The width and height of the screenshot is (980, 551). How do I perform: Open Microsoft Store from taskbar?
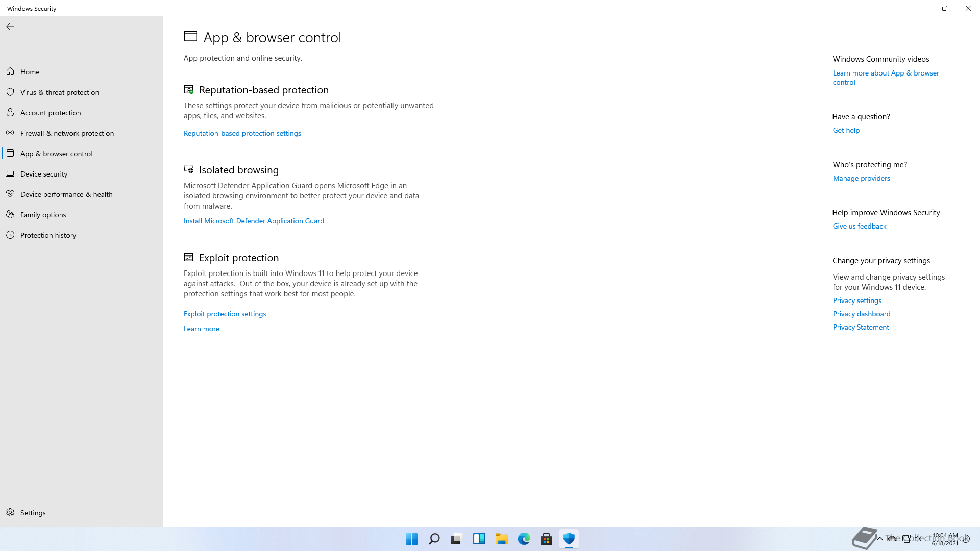tap(547, 539)
